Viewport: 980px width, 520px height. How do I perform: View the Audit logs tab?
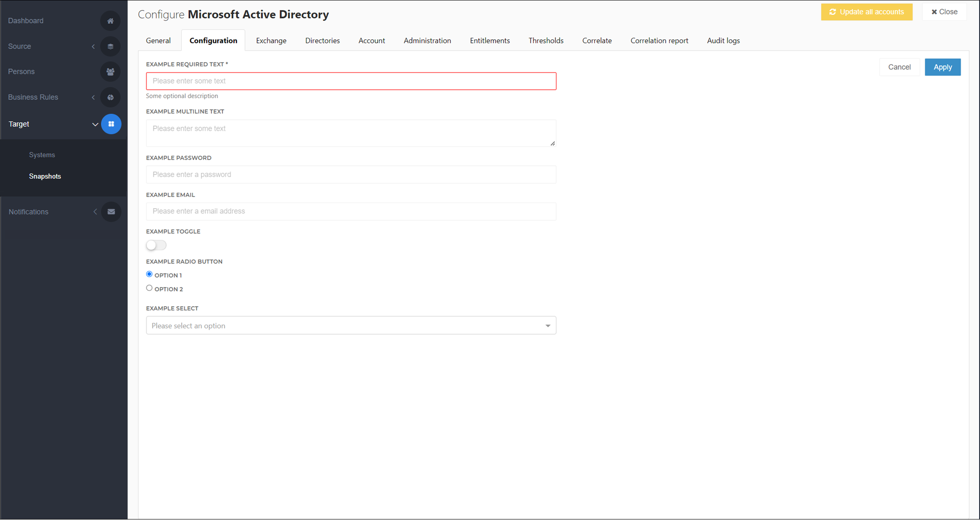click(x=723, y=41)
